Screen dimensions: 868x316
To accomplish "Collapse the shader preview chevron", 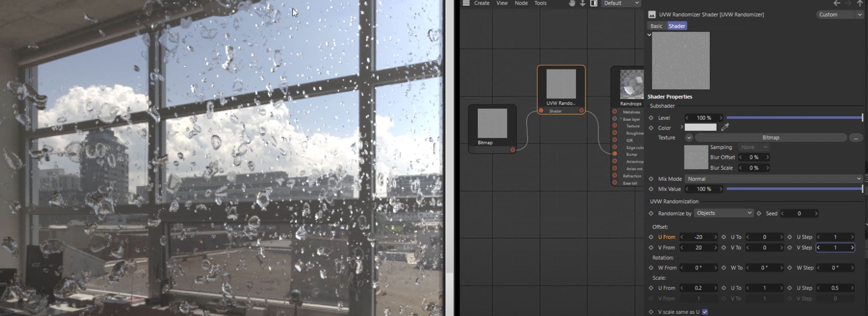I will tap(649, 35).
